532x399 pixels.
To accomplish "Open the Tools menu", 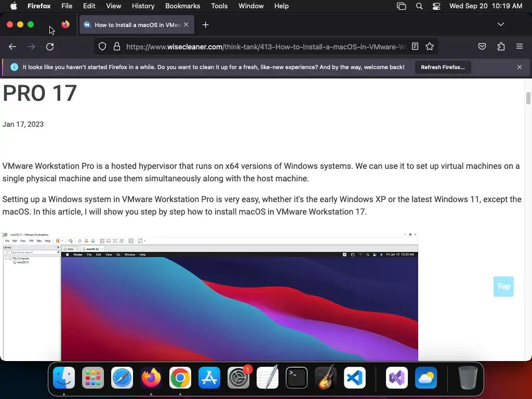I will [x=219, y=6].
